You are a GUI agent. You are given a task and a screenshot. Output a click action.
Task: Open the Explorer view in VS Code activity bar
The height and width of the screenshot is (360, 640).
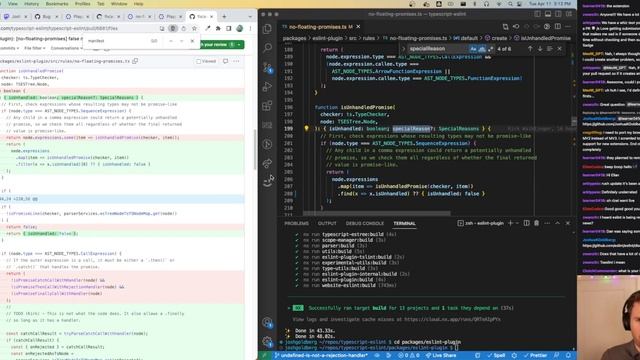coord(267,29)
